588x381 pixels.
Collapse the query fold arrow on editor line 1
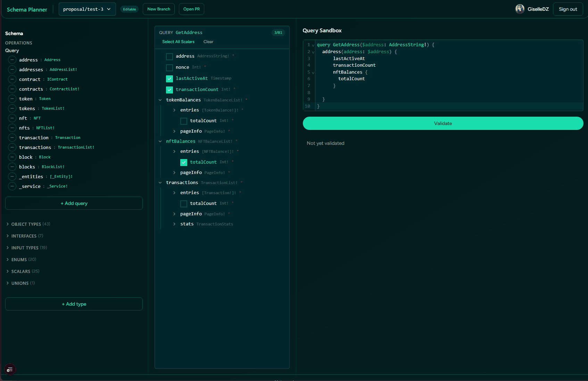314,45
